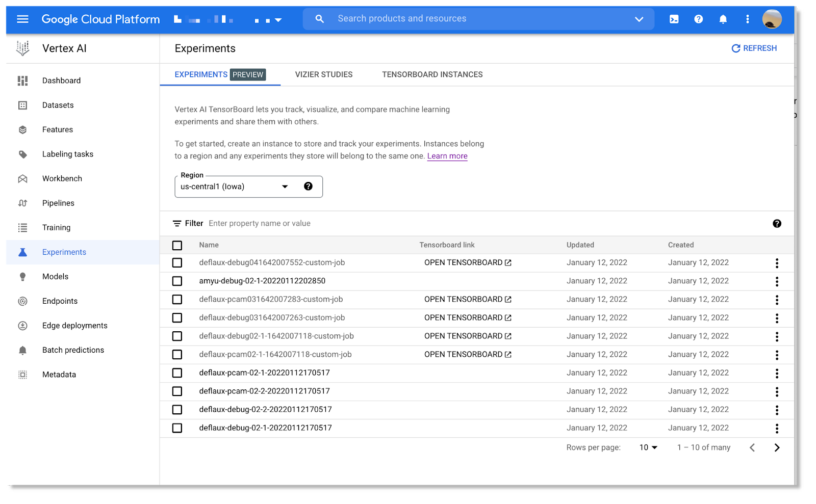
Task: Go to previous page of results
Action: [752, 447]
